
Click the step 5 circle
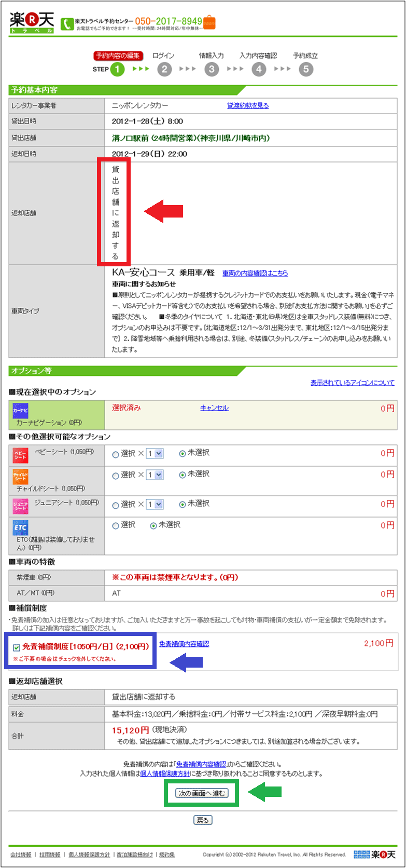[x=306, y=69]
